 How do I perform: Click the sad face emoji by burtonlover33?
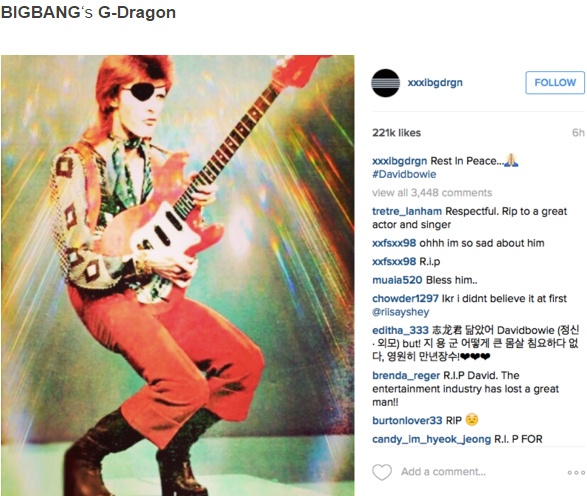point(472,420)
